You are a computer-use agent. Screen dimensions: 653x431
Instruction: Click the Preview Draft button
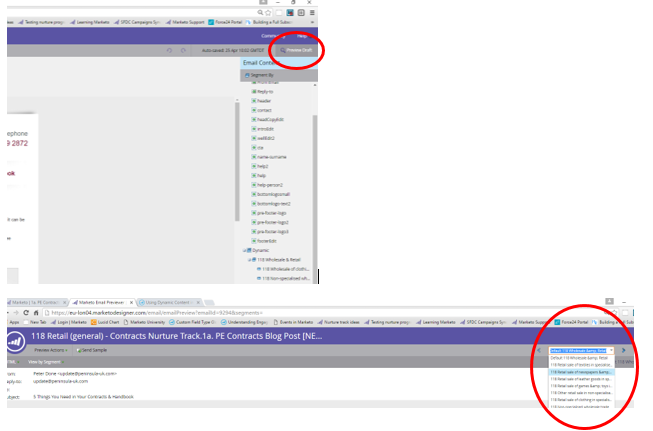click(x=295, y=50)
